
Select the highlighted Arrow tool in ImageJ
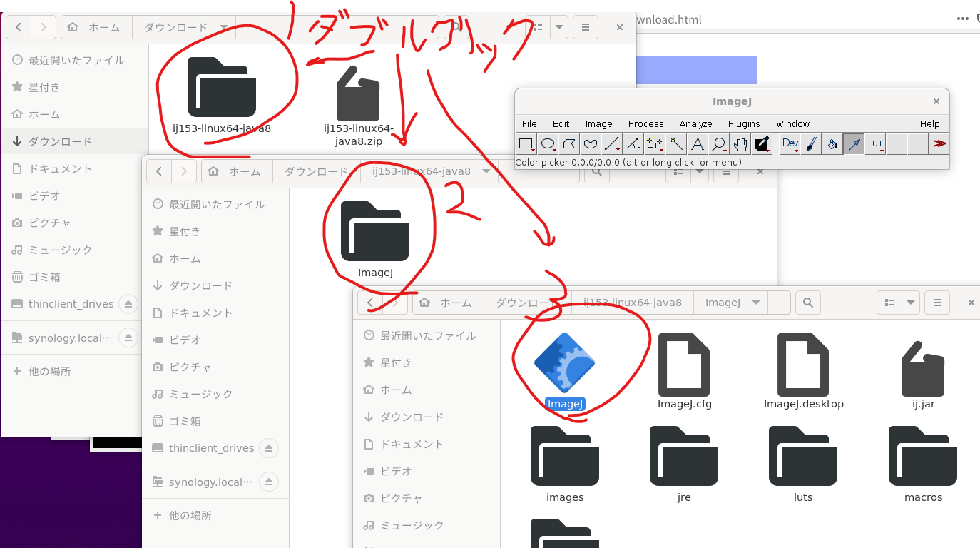click(x=854, y=144)
